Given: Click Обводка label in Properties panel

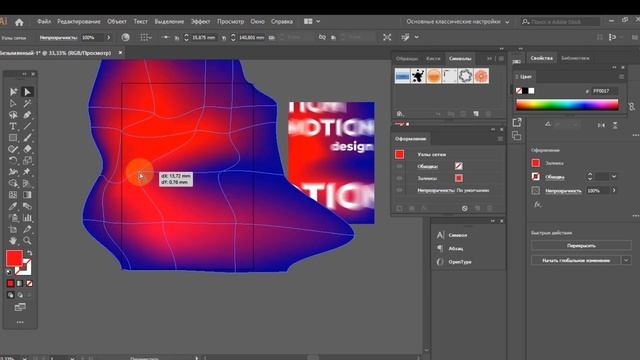Looking at the screenshot, I should point(555,177).
